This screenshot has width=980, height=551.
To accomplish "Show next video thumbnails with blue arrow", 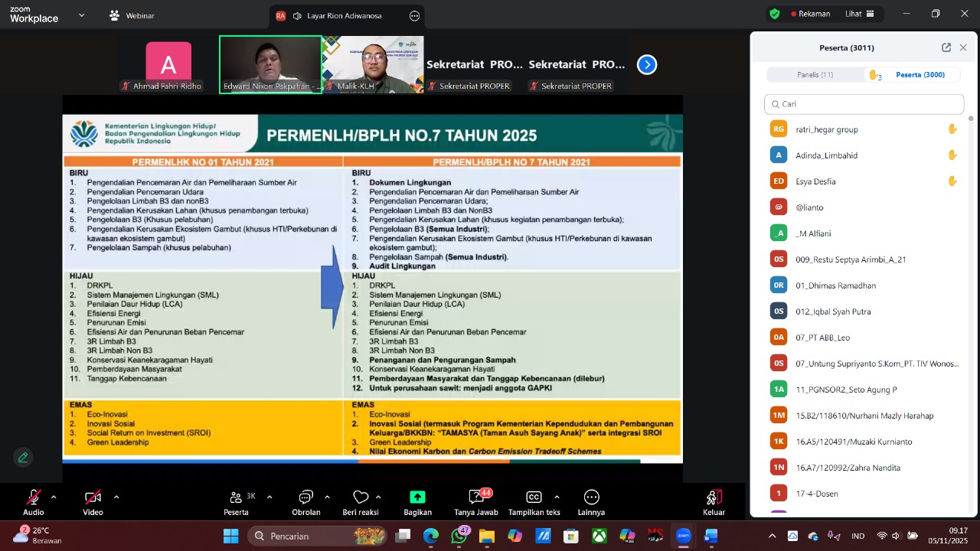I will coord(647,65).
